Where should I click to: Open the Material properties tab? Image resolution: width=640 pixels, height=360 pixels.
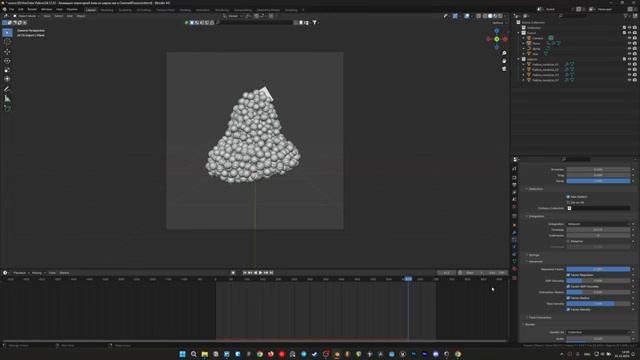(514, 269)
